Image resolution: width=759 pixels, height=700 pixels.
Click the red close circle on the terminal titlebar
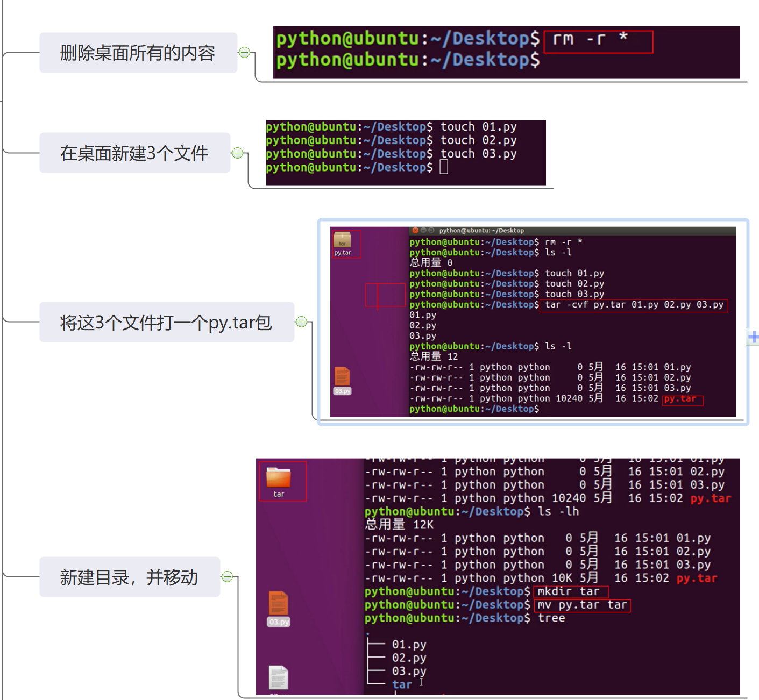[415, 230]
